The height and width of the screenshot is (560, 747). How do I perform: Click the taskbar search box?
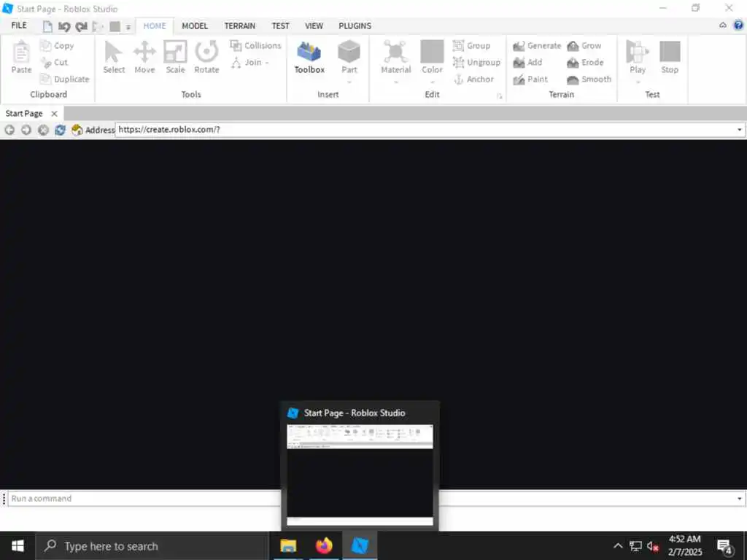click(152, 545)
